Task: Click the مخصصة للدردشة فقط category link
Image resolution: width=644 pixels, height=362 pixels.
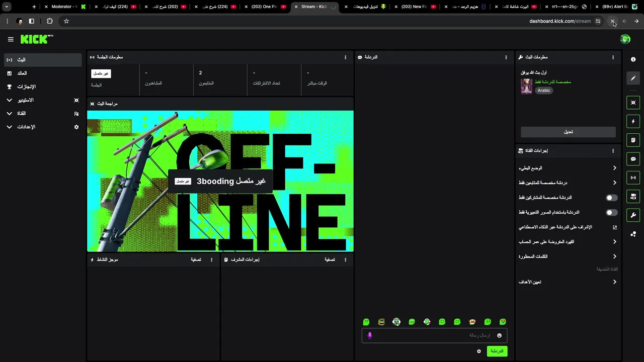Action: pyautogui.click(x=552, y=81)
